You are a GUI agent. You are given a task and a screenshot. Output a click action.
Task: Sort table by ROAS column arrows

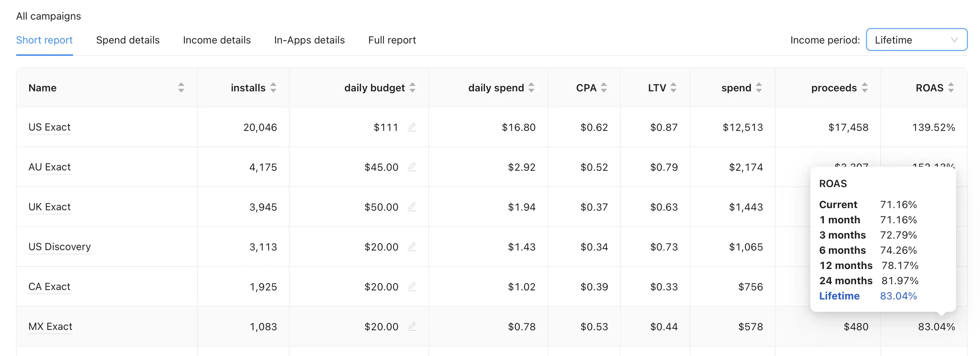(x=951, y=88)
